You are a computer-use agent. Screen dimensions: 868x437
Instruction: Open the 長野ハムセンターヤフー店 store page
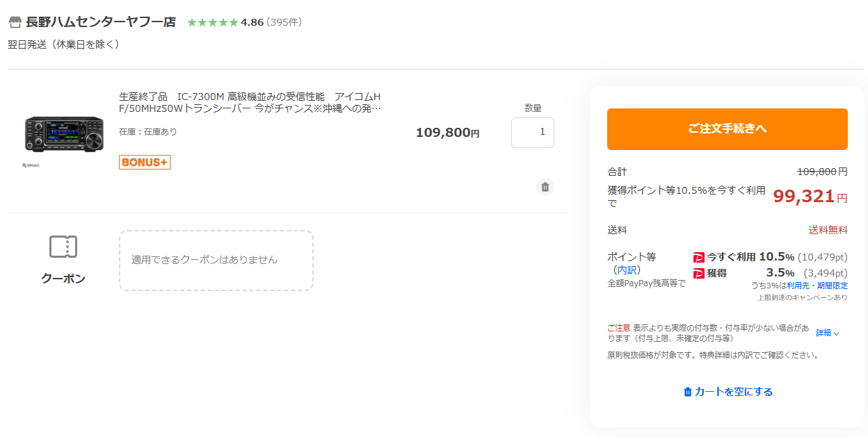101,22
